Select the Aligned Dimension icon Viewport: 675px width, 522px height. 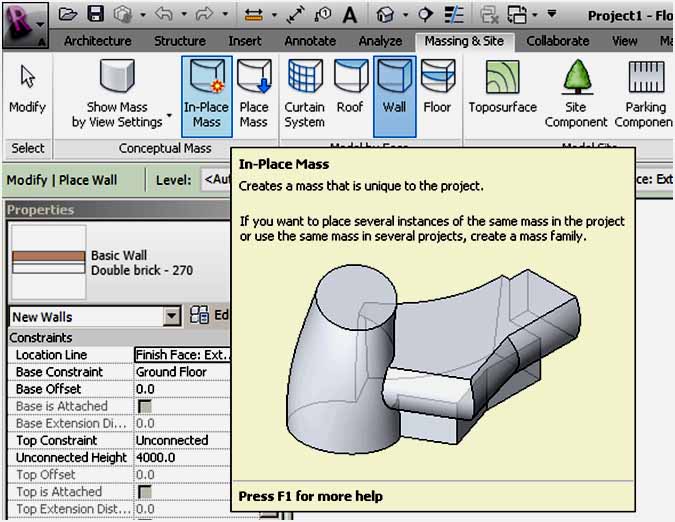(x=296, y=15)
